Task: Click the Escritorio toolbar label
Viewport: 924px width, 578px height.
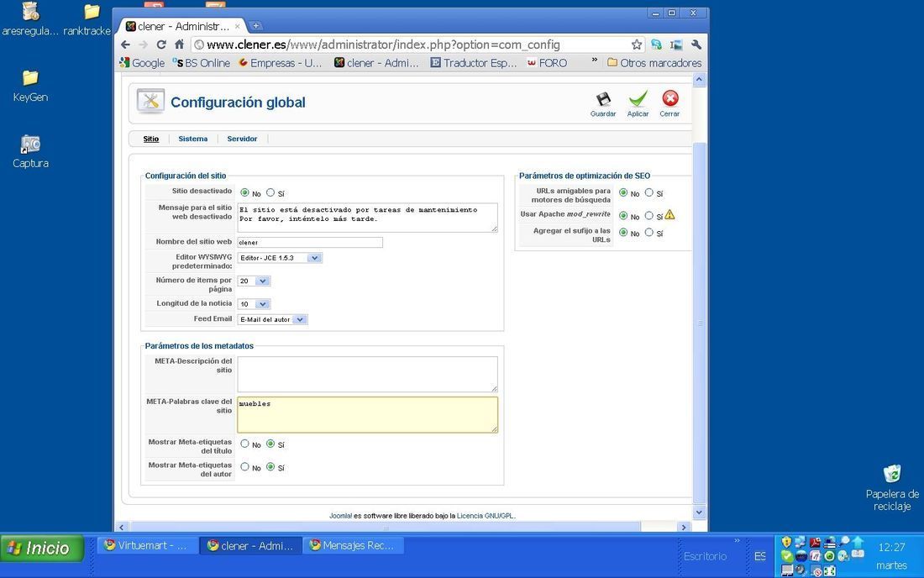Action: tap(705, 556)
